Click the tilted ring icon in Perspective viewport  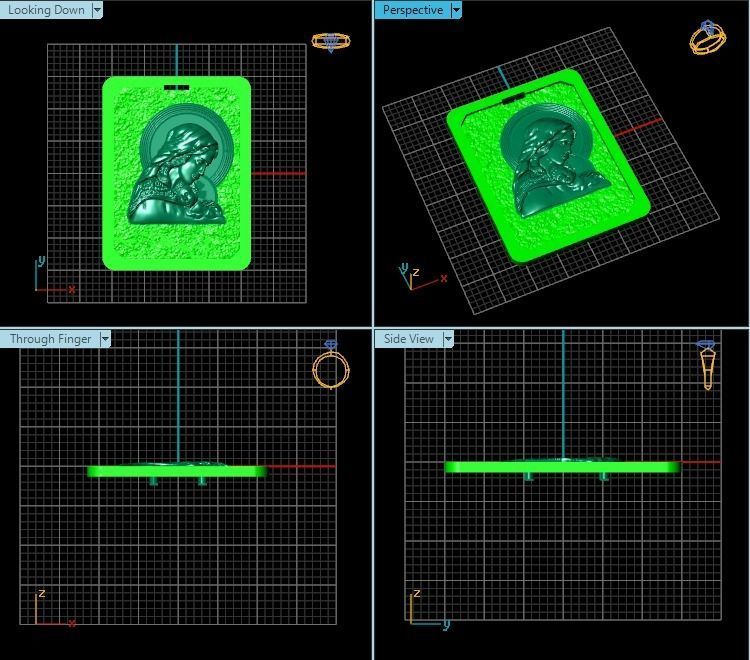tap(707, 37)
